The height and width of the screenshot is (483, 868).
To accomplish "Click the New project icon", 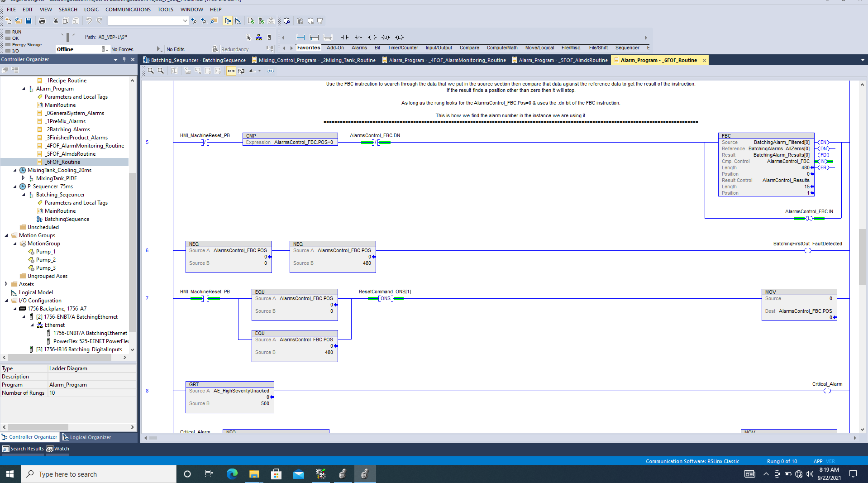I will pos(9,21).
